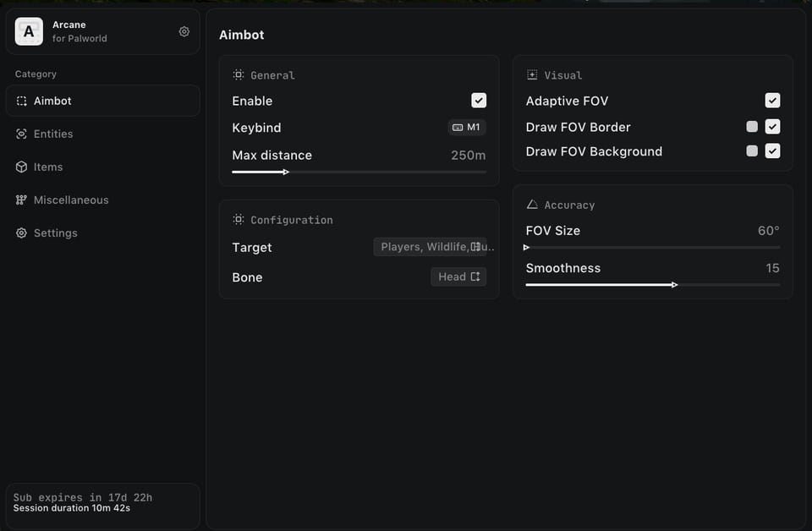This screenshot has height=531, width=812.
Task: Toggle the Draw FOV Background checkbox
Action: (772, 151)
